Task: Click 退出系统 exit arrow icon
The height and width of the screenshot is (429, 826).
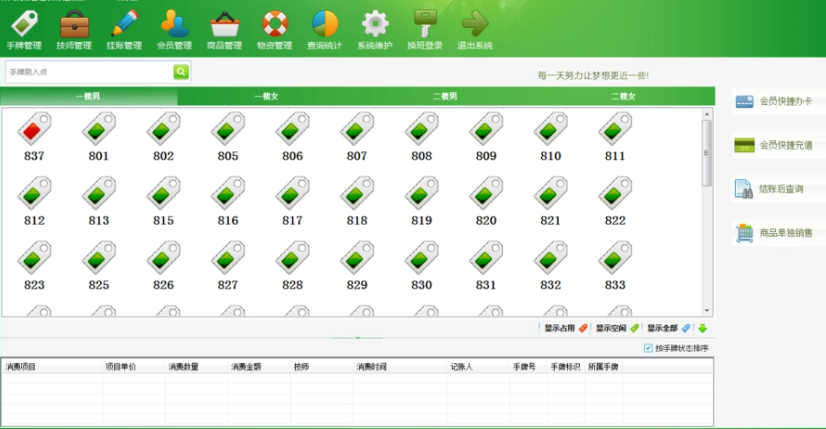Action: pos(474,28)
